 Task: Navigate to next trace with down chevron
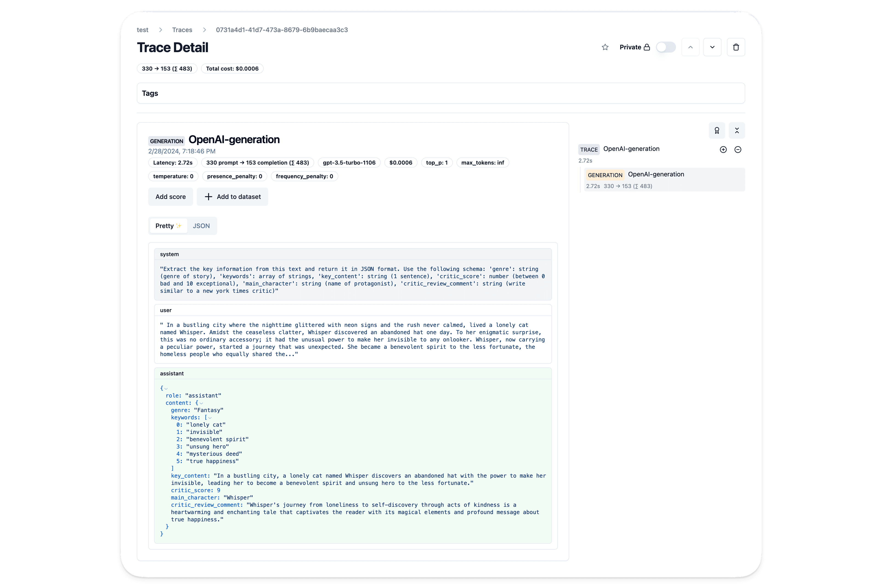point(712,47)
